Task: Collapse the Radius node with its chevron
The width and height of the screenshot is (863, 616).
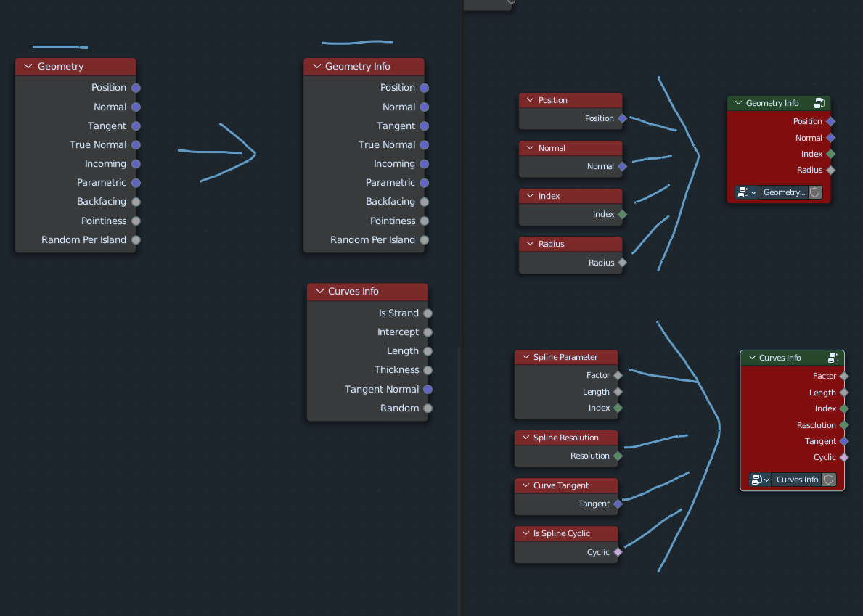Action: click(x=530, y=244)
